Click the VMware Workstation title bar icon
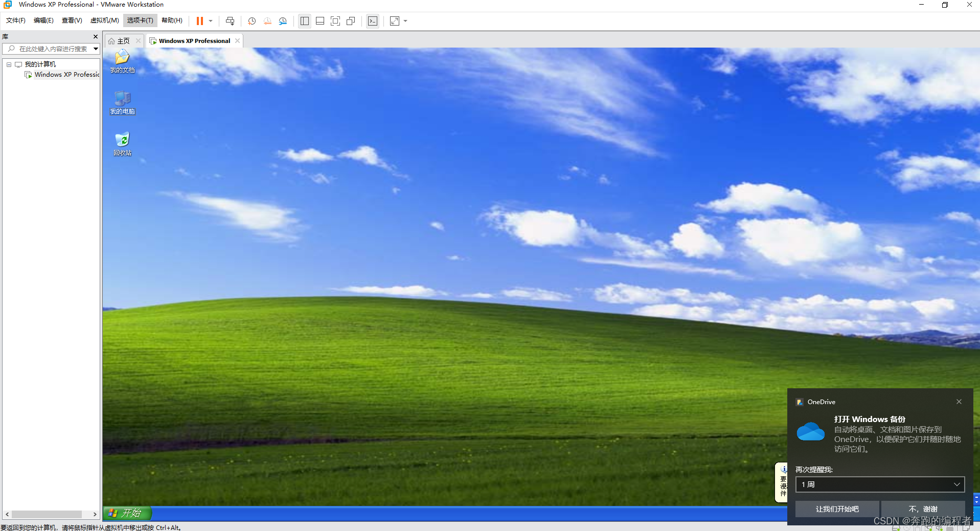Viewport: 980px width, 531px height. coord(7,5)
